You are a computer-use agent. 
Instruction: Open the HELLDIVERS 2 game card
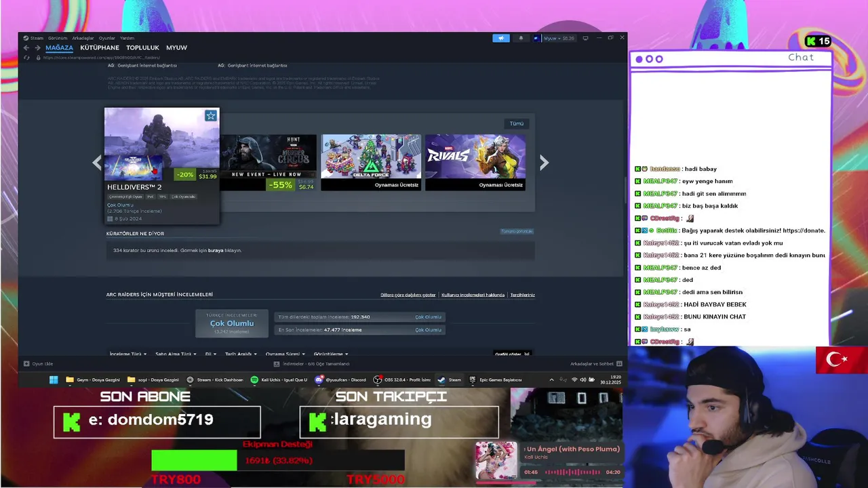click(x=161, y=166)
